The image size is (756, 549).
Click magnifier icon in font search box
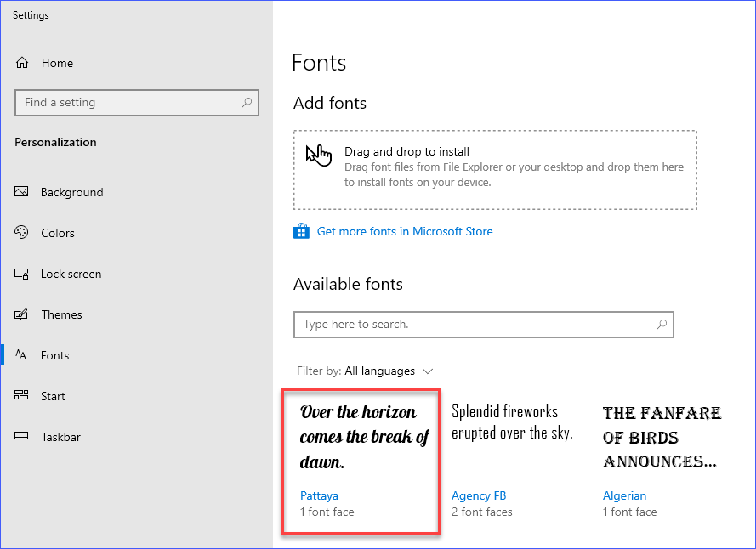pos(662,325)
